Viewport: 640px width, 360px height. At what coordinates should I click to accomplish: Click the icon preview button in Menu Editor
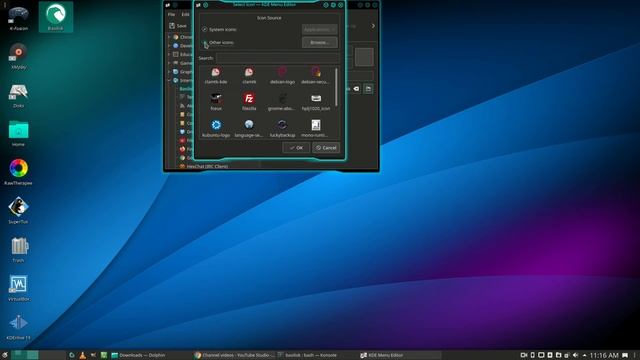coord(364,57)
